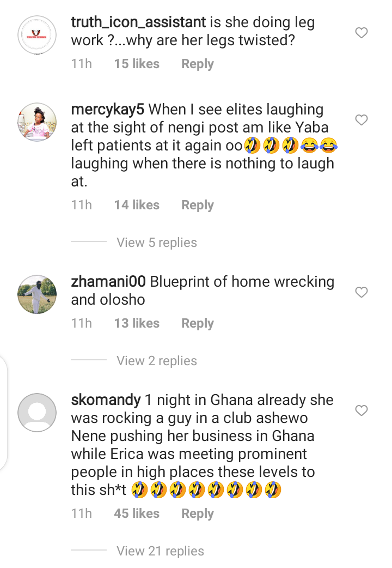Like truth_icon_assistant's comment with the heart
The width and height of the screenshot is (392, 568).
pos(362,33)
